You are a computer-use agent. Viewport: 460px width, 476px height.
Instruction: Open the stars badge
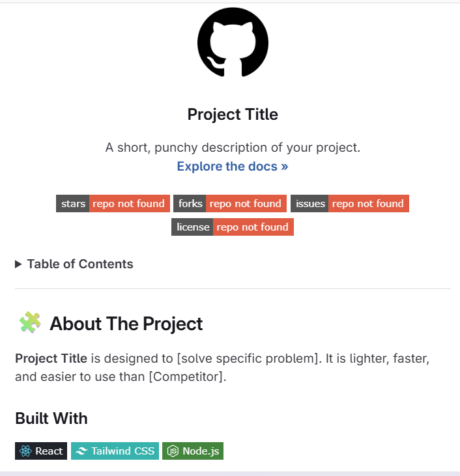click(113, 204)
